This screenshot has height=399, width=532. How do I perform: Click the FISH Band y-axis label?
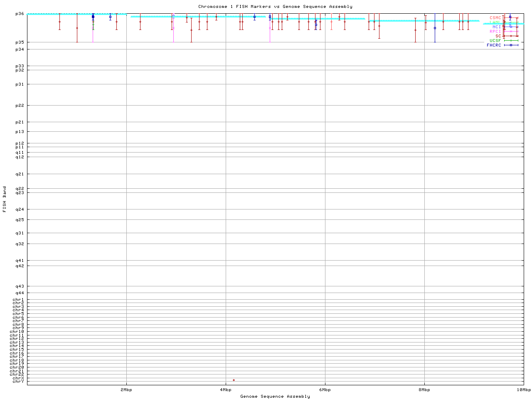pos(5,199)
